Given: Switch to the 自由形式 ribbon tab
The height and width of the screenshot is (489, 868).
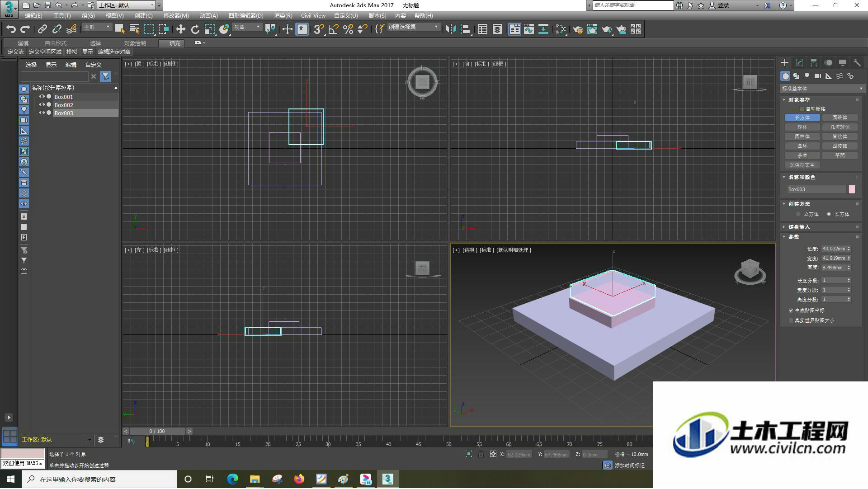Looking at the screenshot, I should (x=56, y=43).
